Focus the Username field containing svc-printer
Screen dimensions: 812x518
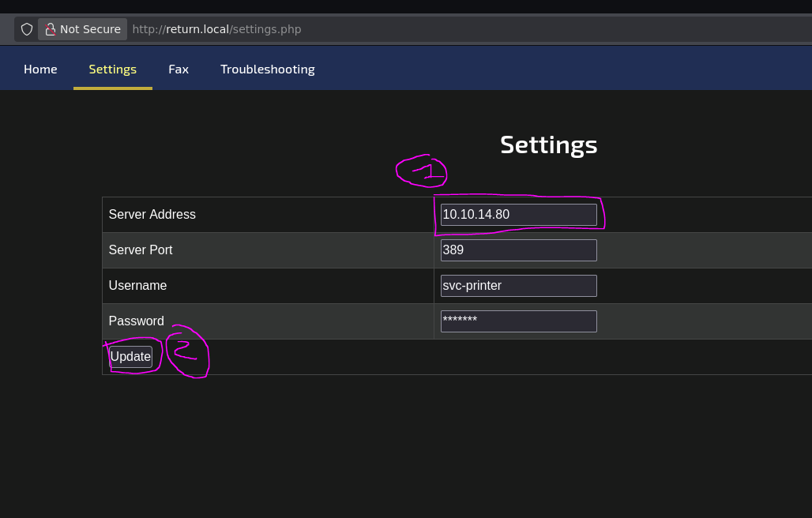click(x=518, y=285)
